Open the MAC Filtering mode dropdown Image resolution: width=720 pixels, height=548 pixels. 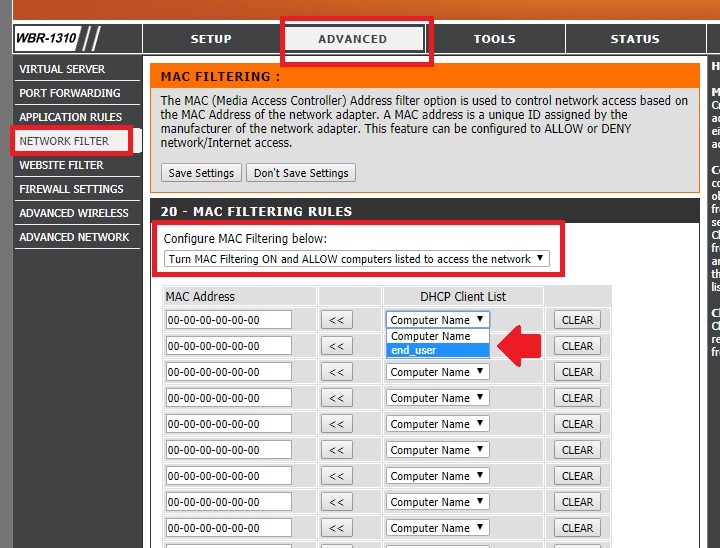(x=356, y=259)
